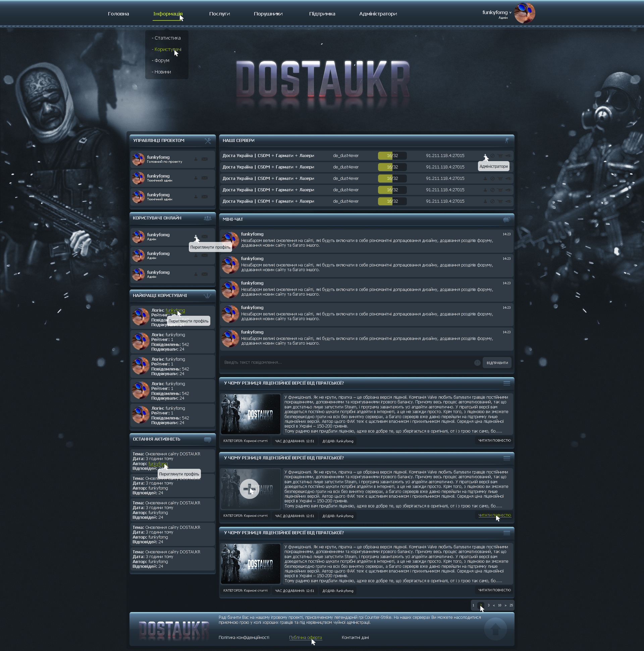The width and height of the screenshot is (644, 651).
Task: Click the profile icon of the second Технічний адмін
Action: tap(196, 197)
